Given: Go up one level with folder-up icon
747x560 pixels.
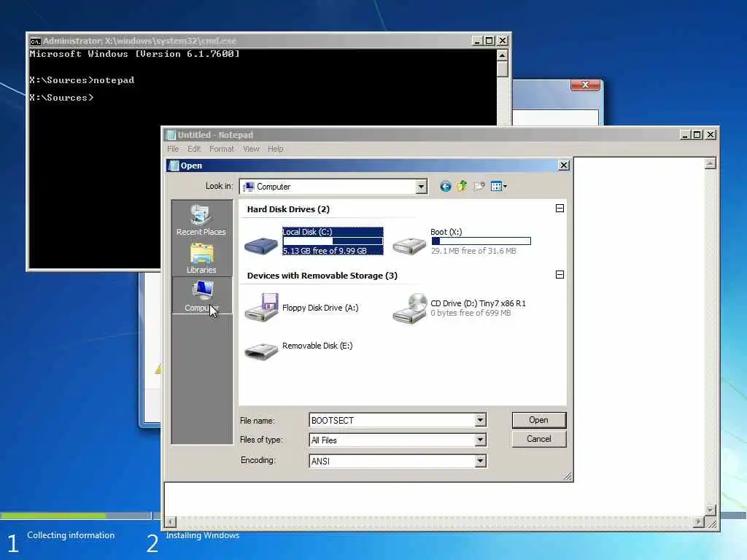Looking at the screenshot, I should [x=462, y=186].
